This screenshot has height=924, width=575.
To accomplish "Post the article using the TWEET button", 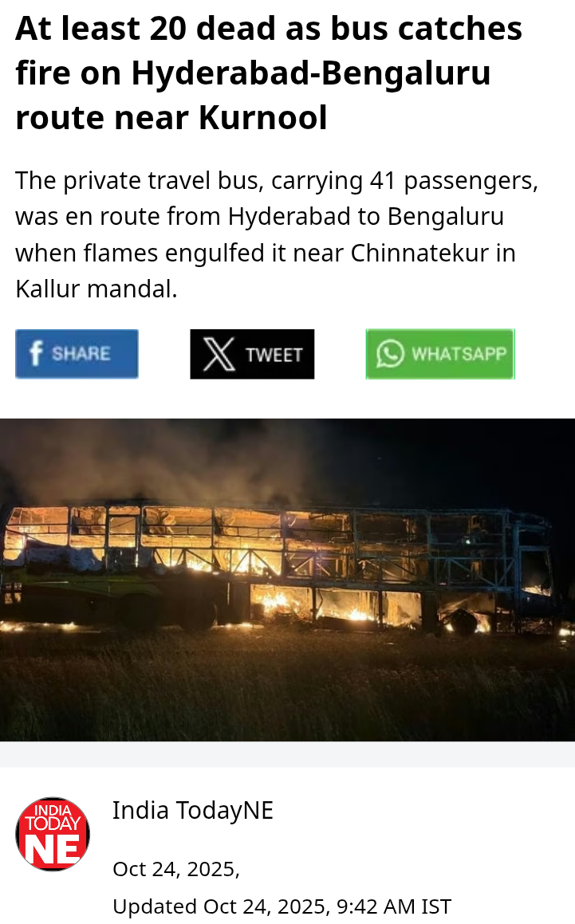I will pos(252,354).
